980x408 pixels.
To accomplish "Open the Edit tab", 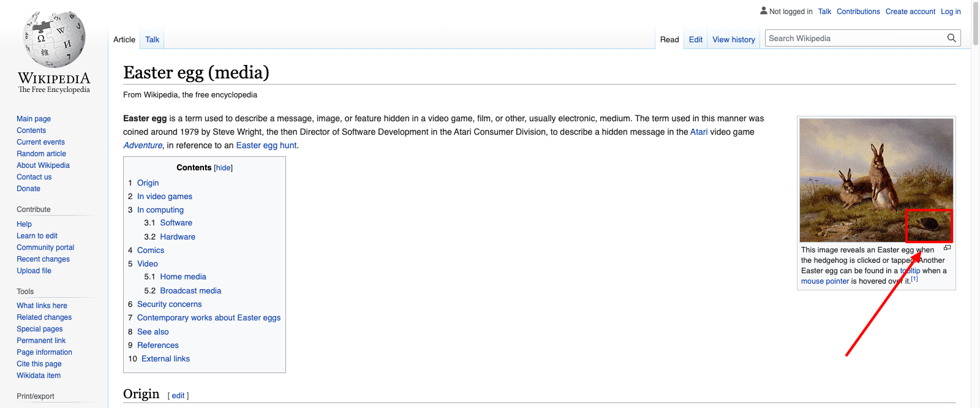I will coord(695,40).
